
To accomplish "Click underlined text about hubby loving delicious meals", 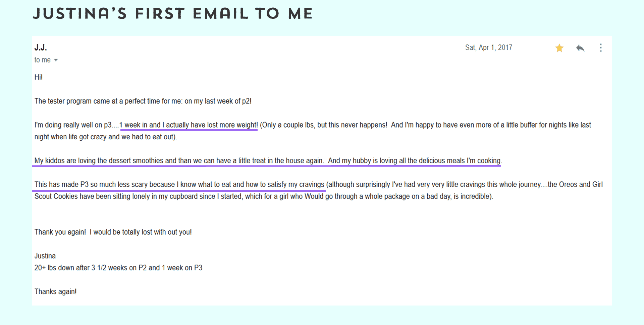I will tap(415, 160).
